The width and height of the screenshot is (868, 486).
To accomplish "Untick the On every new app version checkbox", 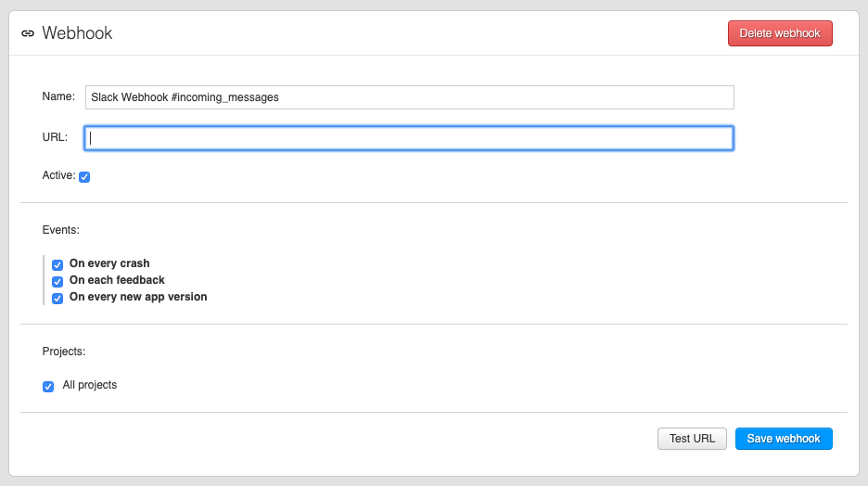I will tap(57, 298).
